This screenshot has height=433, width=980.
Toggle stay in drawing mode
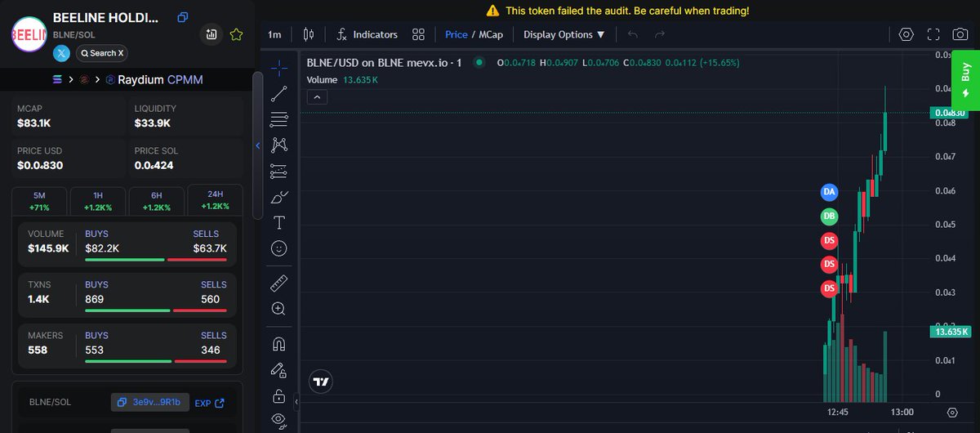click(278, 370)
